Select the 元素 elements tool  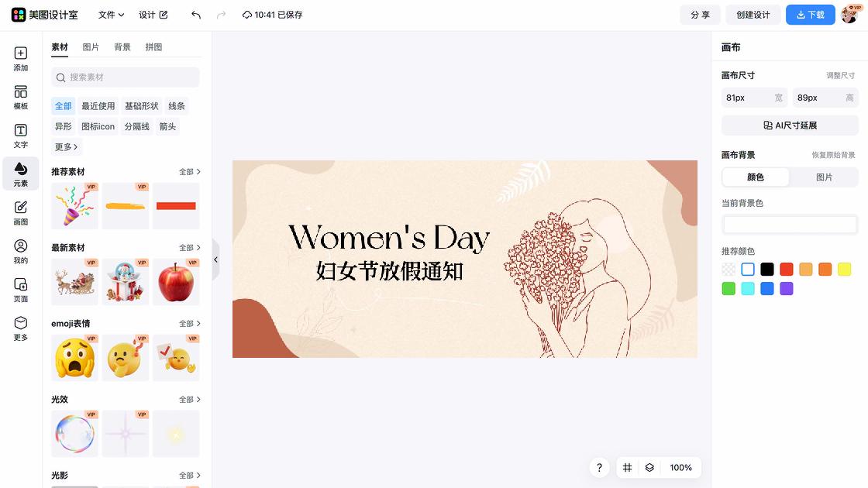coord(20,174)
